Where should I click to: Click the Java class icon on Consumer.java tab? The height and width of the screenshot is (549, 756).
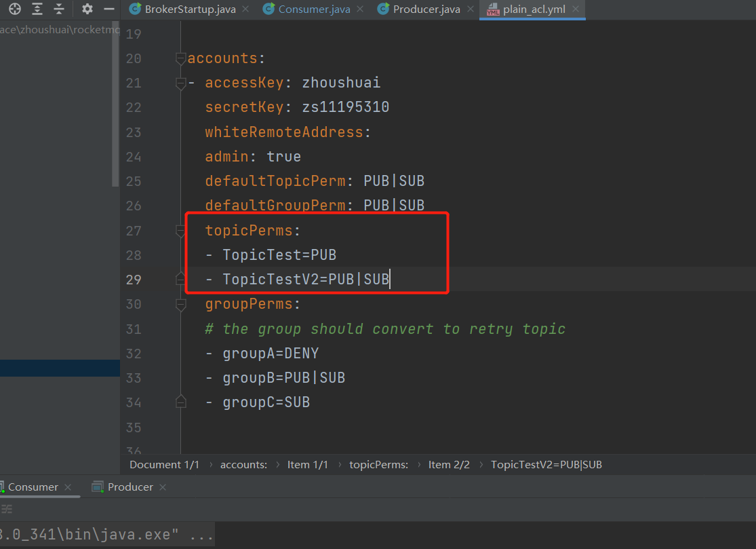pos(268,10)
